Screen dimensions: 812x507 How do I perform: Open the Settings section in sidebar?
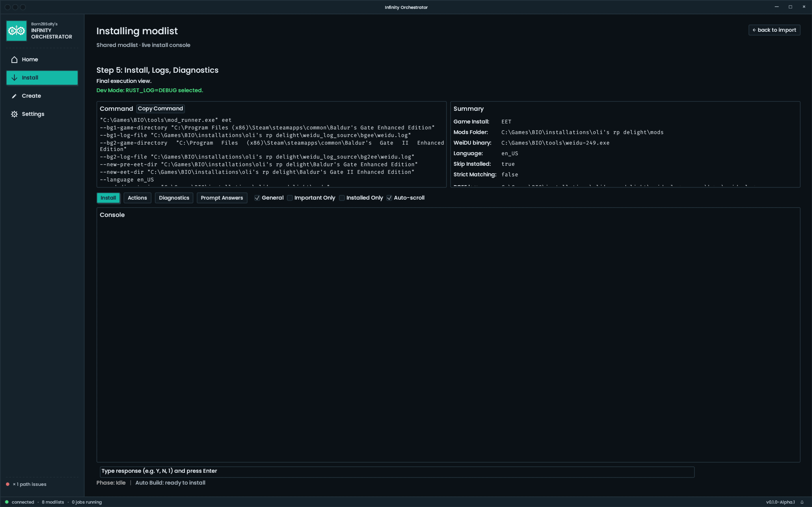(x=42, y=114)
